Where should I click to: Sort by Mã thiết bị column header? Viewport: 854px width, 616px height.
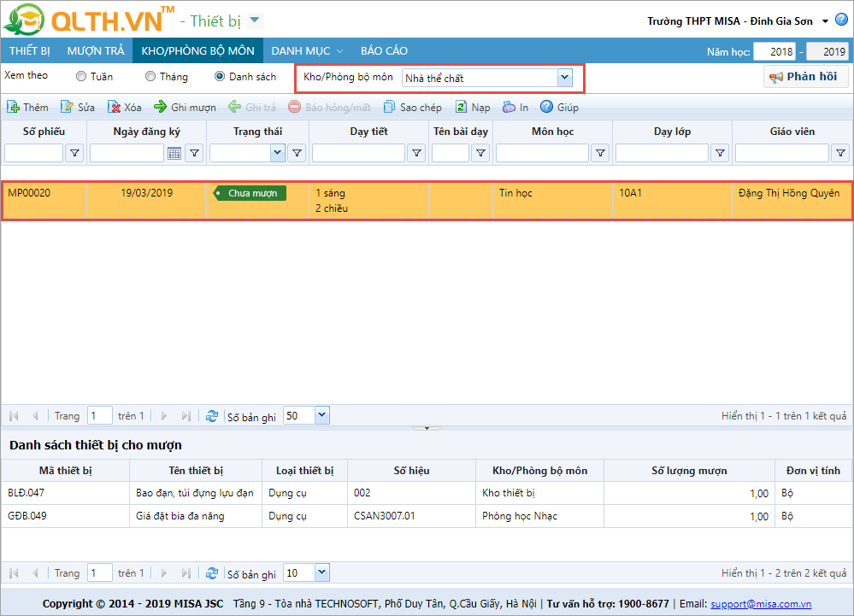[x=65, y=471]
